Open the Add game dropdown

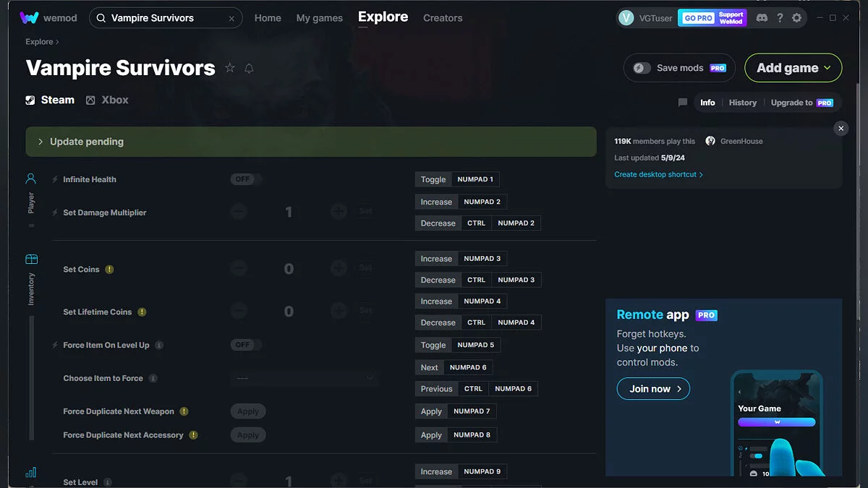tap(793, 68)
